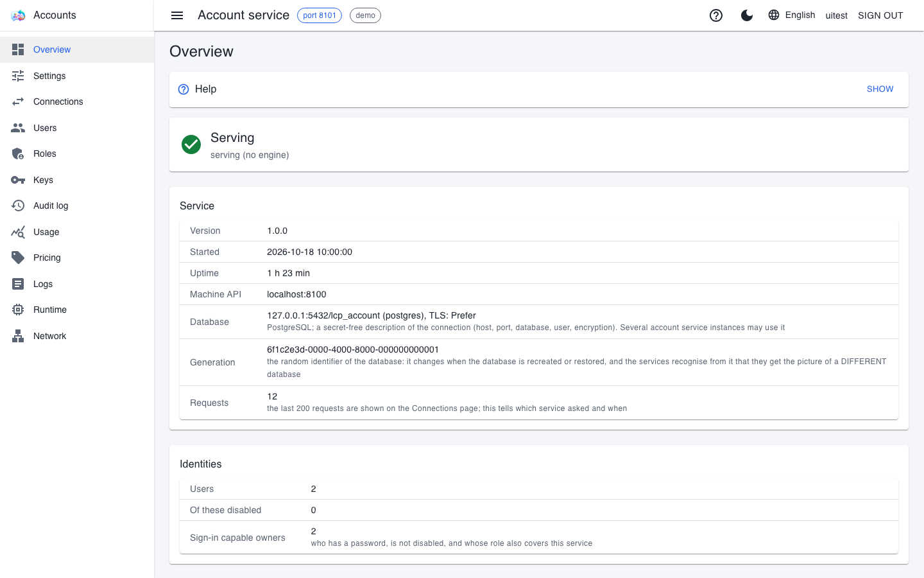The image size is (924, 578).
Task: Click the Settings sliders icon
Action: [x=18, y=76]
